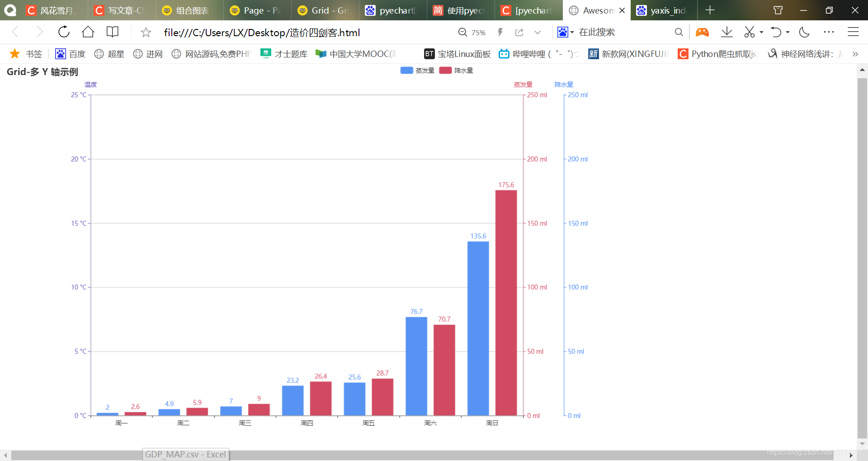
Task: Click the search magnifier icon
Action: coord(679,32)
